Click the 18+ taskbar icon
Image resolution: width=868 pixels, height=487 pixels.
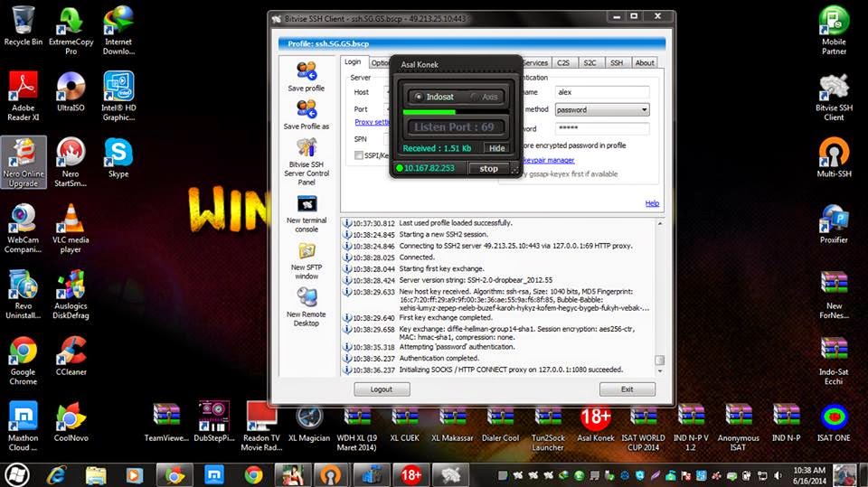410,475
